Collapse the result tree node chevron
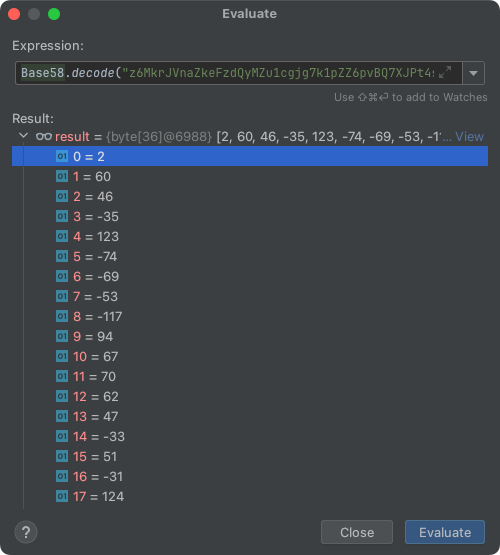The image size is (500, 555). pyautogui.click(x=23, y=136)
